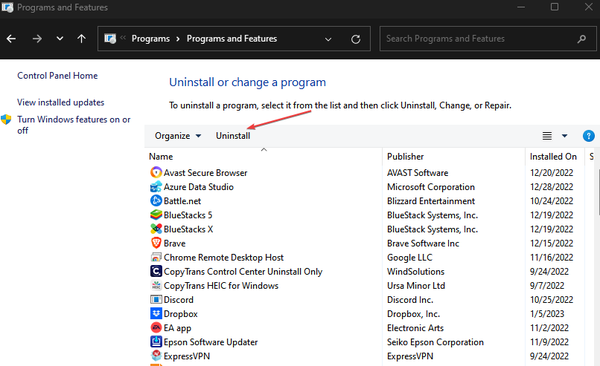Sort by the Installed On column header
The width and height of the screenshot is (600, 366).
coord(553,157)
